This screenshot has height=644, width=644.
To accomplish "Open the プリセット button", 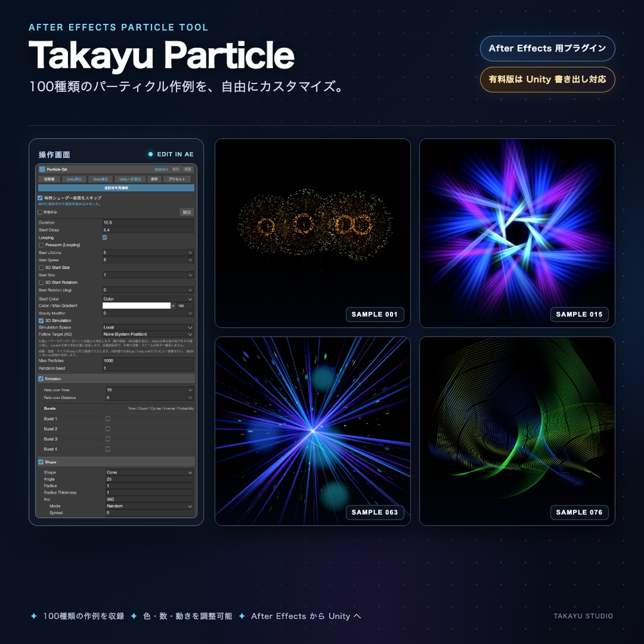I will [x=177, y=179].
